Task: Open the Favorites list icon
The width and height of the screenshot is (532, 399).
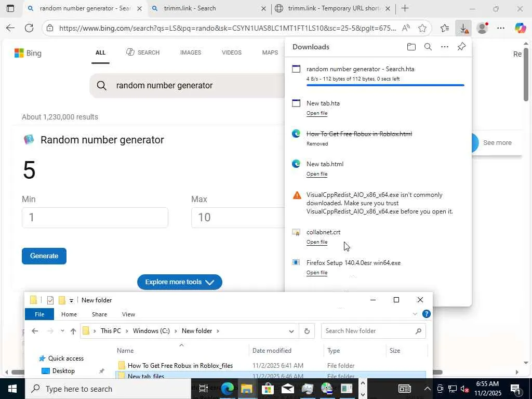Action: tap(445, 28)
